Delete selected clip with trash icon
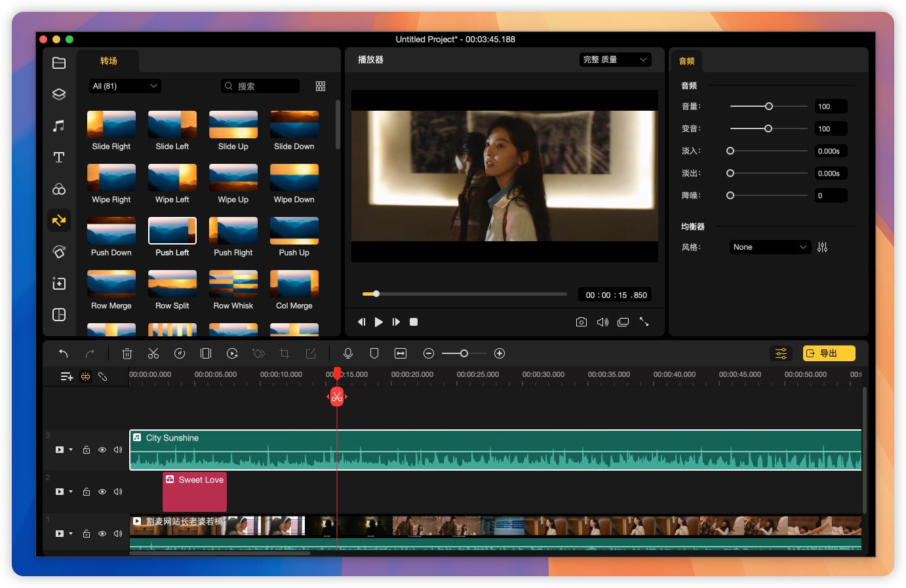 click(x=127, y=353)
